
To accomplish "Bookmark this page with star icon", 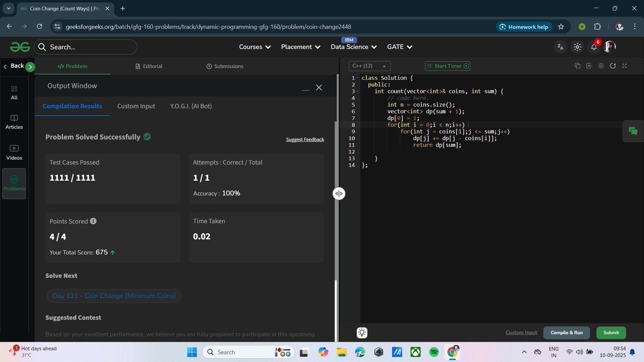I will click(x=561, y=26).
